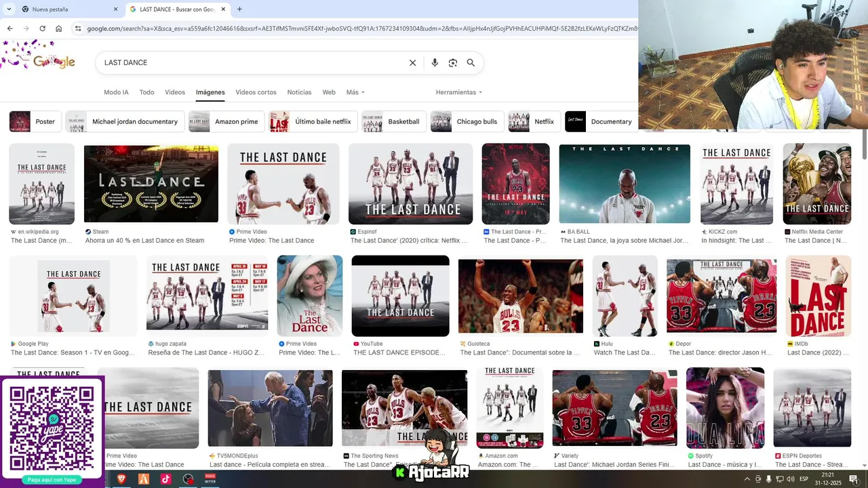Click the microphone tray icon
868x488 pixels.
tap(769, 479)
